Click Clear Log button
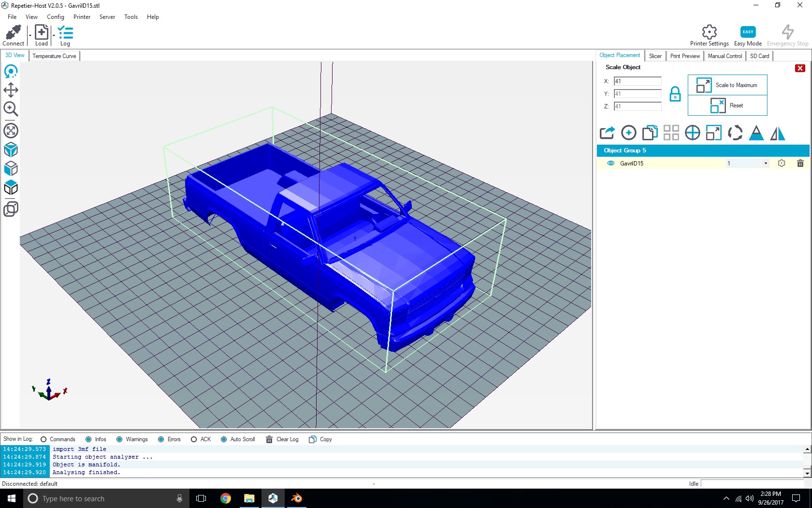This screenshot has height=508, width=812. (x=282, y=439)
